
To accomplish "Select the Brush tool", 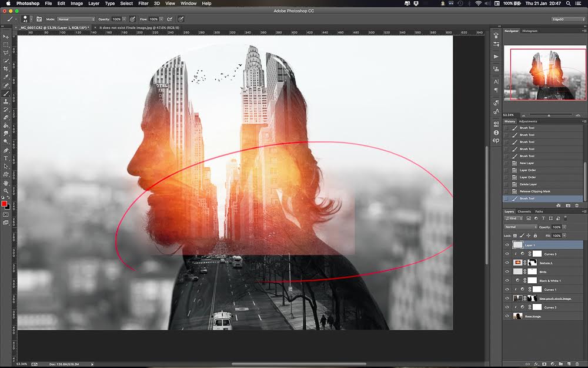I will (x=5, y=93).
